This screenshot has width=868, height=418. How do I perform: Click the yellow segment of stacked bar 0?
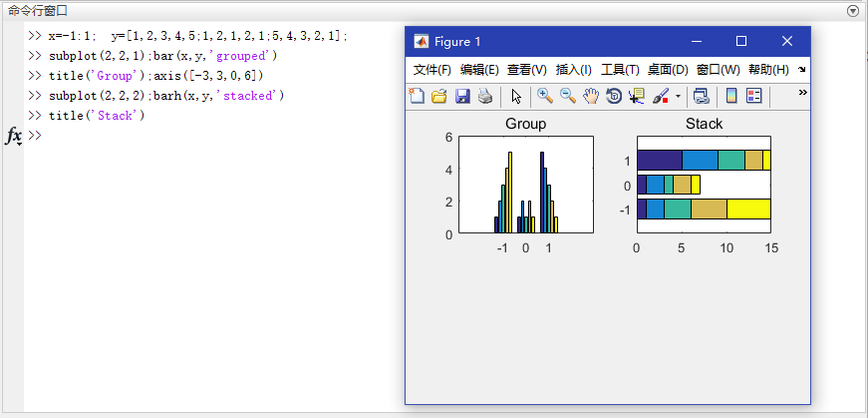tap(696, 185)
